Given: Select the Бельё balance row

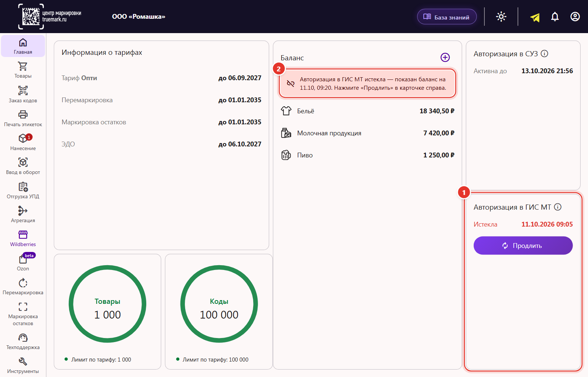Looking at the screenshot, I should coord(367,111).
